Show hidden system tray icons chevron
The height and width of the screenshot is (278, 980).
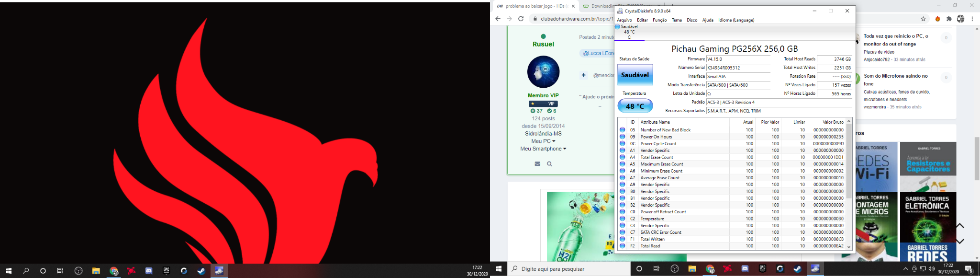[x=905, y=269]
